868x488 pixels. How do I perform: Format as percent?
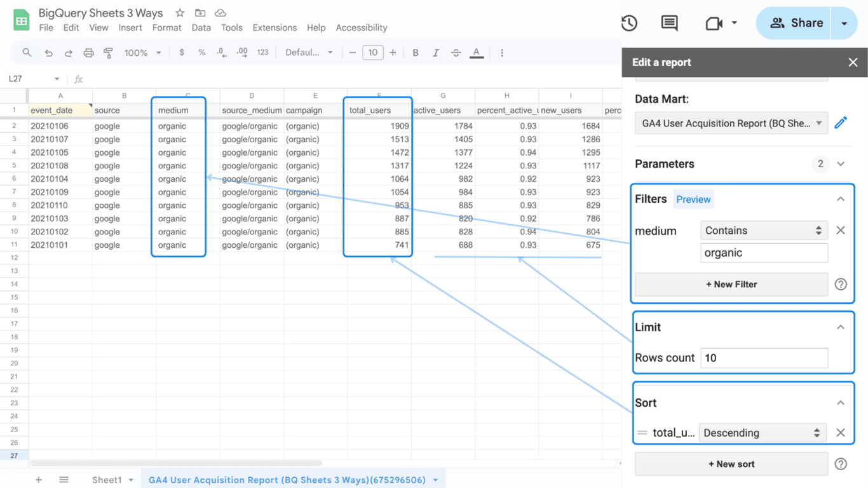tap(201, 53)
